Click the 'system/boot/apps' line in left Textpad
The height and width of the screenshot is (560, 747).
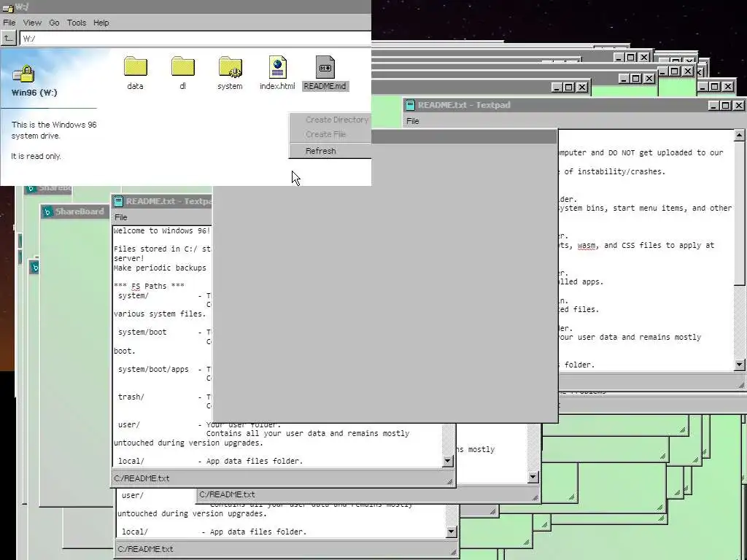pyautogui.click(x=153, y=369)
